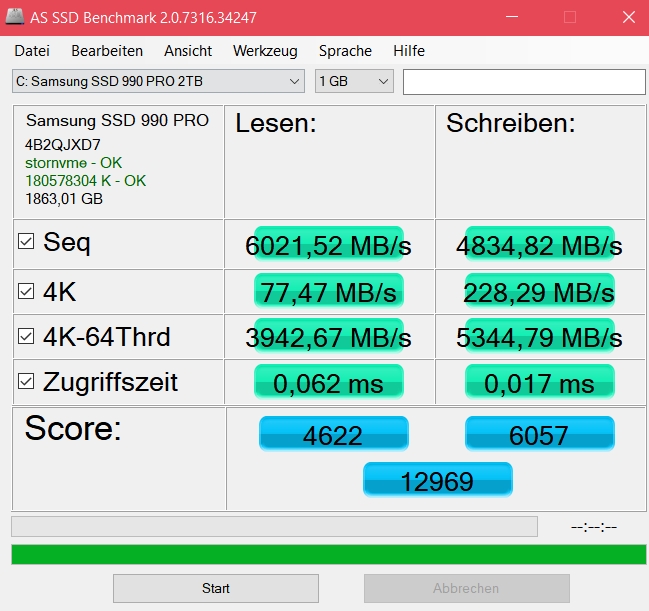Close the AS SSD Benchmark window
The height and width of the screenshot is (611, 649).
[629, 17]
